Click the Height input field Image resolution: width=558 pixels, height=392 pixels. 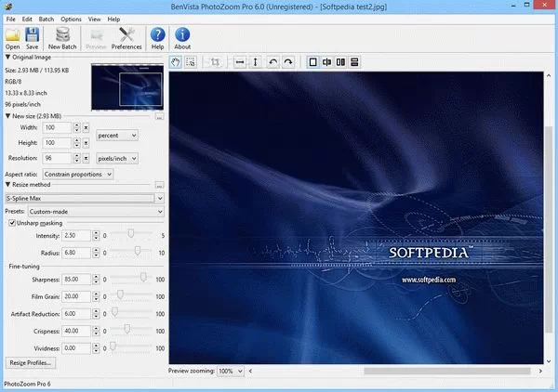(57, 143)
